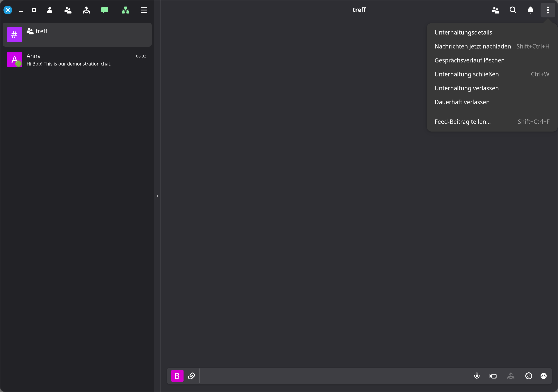The image size is (558, 392).
Task: Show chat participants icon in header
Action: coord(495,10)
